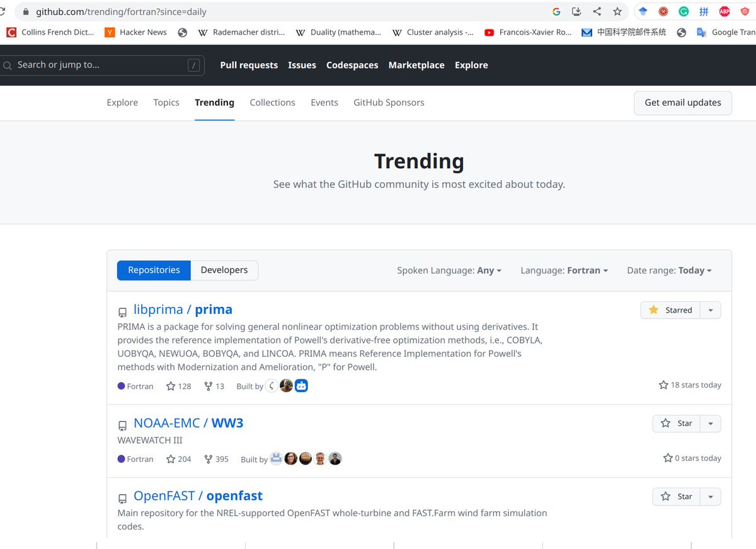Open OpenFAST / openfast repository link

pos(198,496)
